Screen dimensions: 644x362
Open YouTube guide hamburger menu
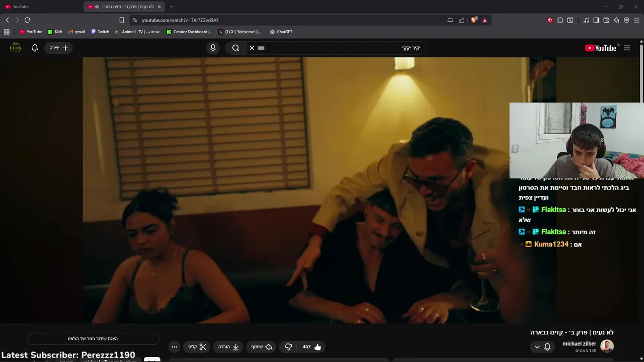(x=627, y=48)
